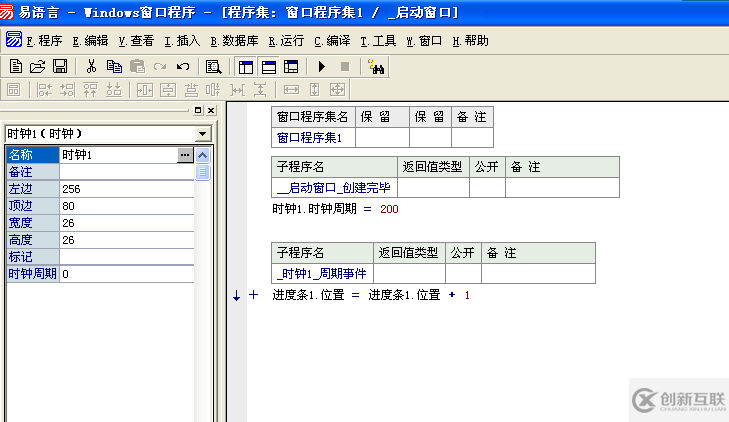Expand the 时钟1 component dropdown
729x422 pixels.
pos(203,134)
